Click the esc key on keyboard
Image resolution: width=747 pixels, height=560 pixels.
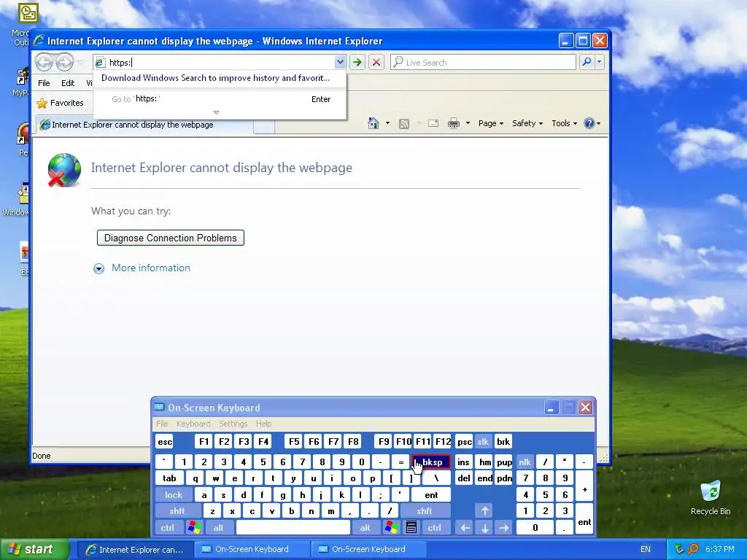(x=165, y=441)
